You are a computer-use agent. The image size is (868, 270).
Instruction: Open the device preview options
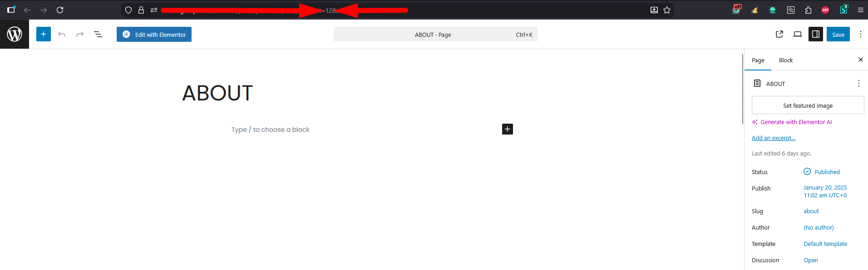tap(798, 34)
